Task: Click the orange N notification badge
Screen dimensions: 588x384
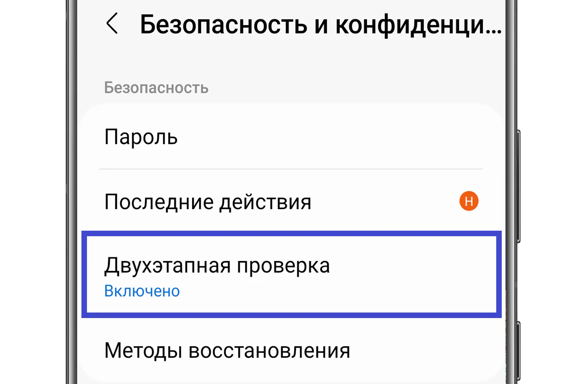Action: coord(469,201)
